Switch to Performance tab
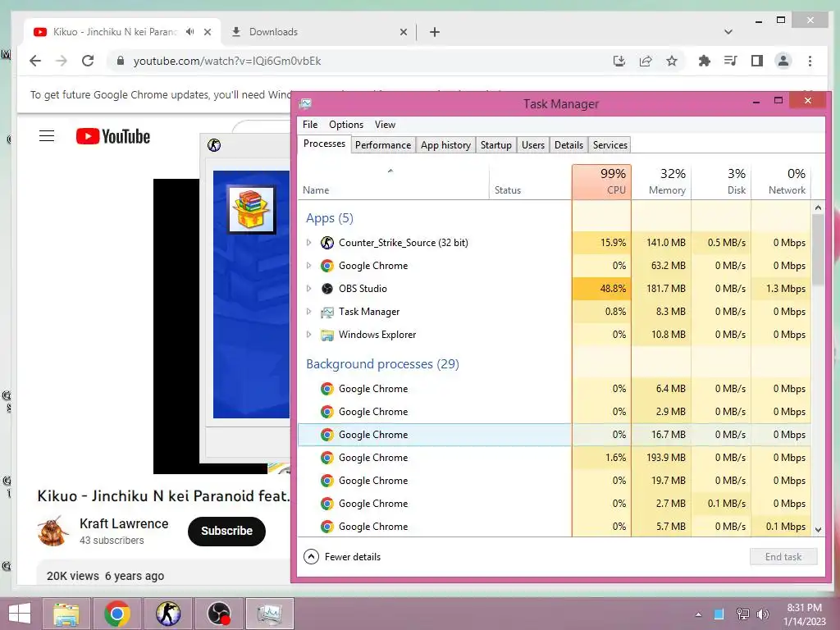The height and width of the screenshot is (630, 840). (x=383, y=145)
